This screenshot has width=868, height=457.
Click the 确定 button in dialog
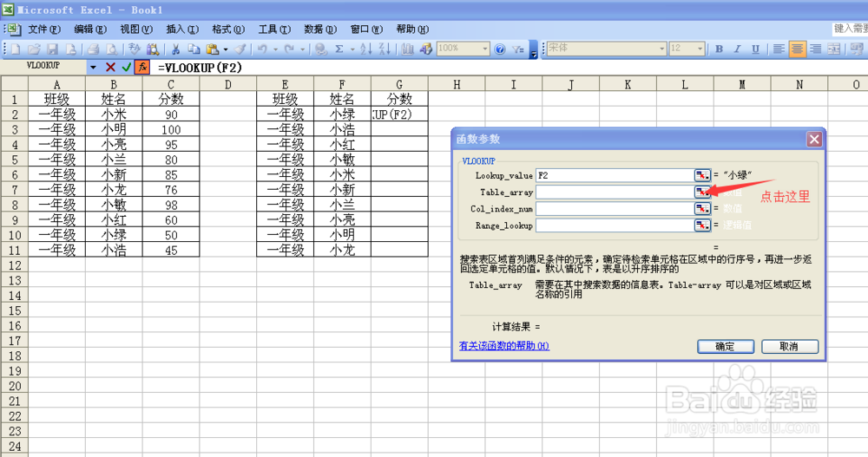coord(725,346)
